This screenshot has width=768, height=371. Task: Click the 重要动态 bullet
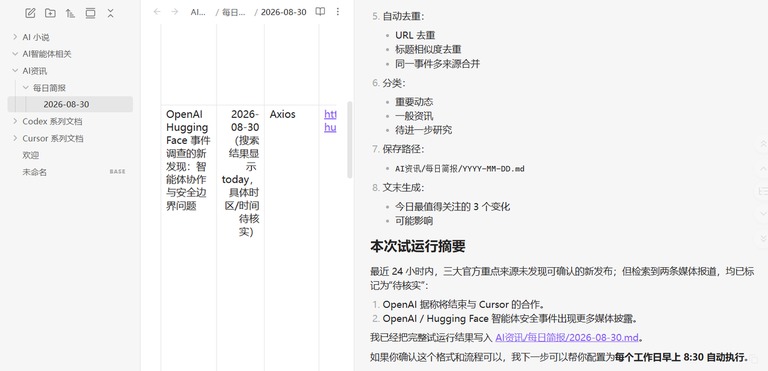pos(414,102)
